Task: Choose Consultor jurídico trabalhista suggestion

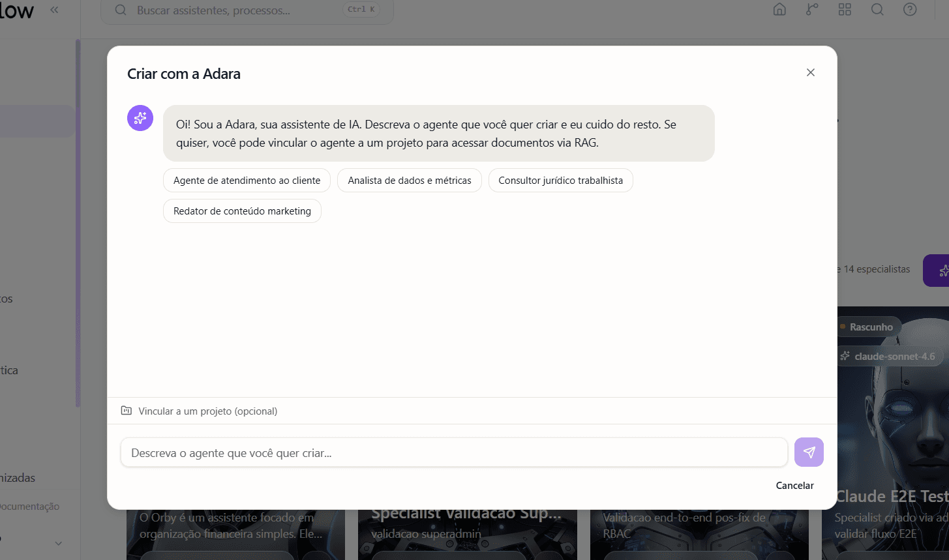Action: tap(561, 181)
